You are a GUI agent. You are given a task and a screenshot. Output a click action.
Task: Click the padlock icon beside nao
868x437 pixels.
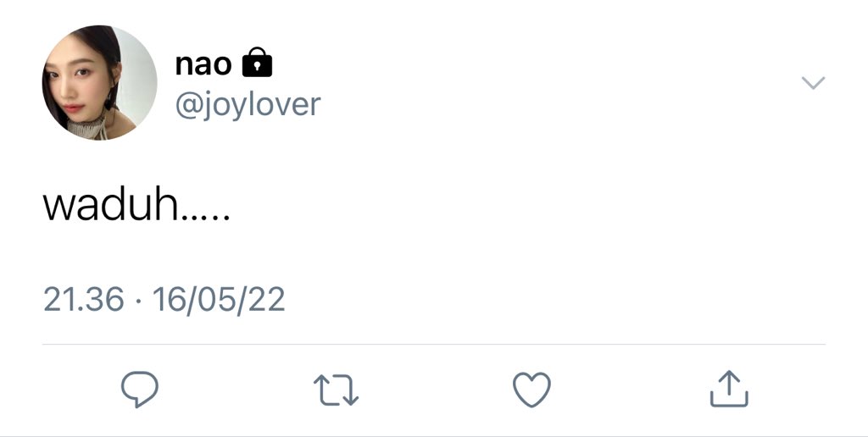click(258, 62)
